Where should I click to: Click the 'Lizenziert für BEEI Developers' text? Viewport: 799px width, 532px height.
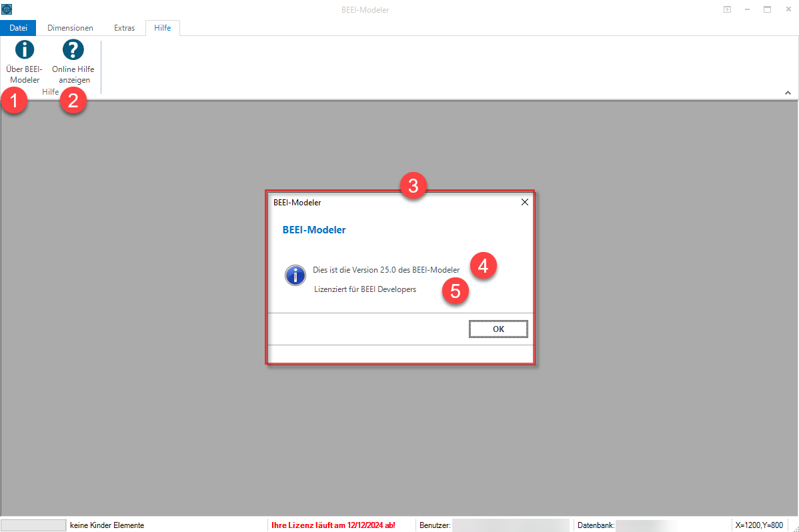(x=365, y=289)
